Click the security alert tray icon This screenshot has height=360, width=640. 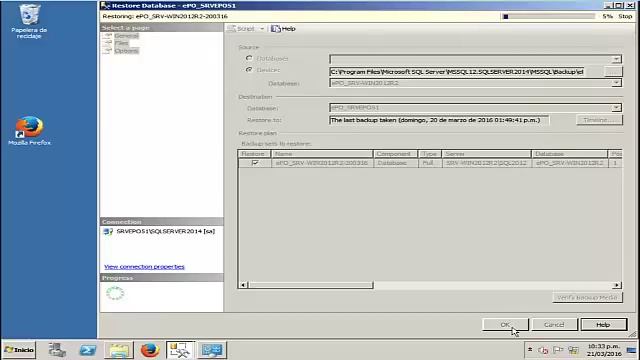(543, 350)
